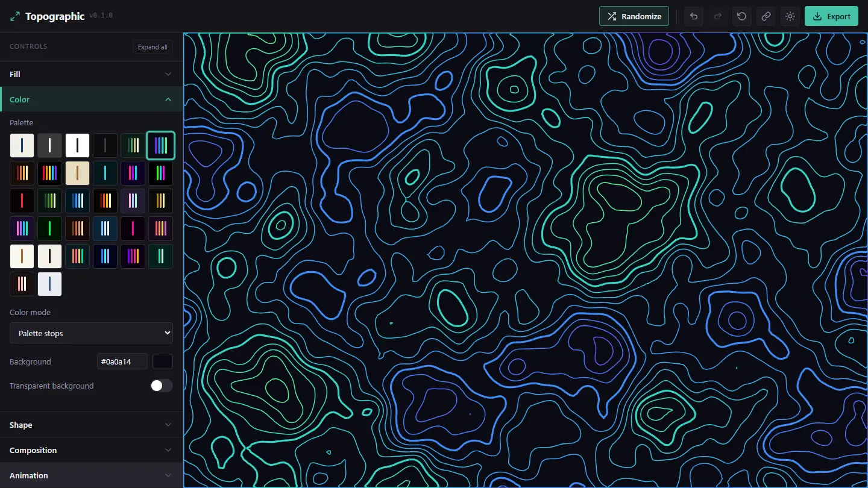Select the three gold bars palette

click(x=161, y=201)
